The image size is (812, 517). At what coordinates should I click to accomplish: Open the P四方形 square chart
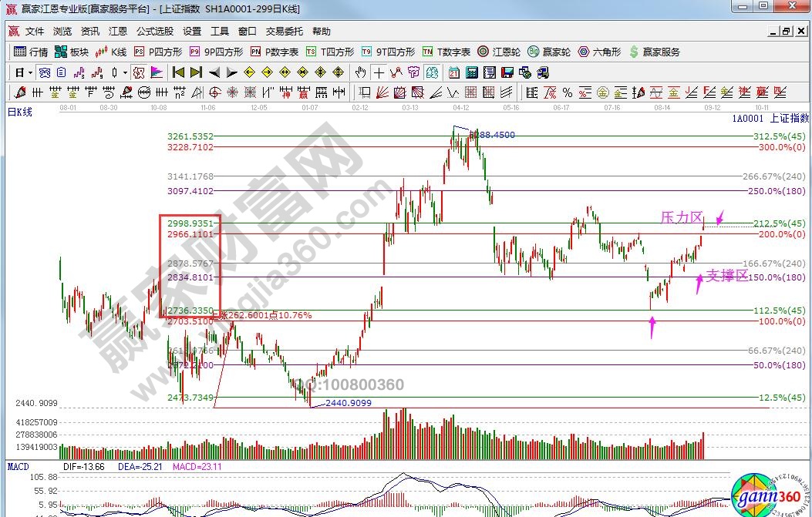pyautogui.click(x=158, y=52)
